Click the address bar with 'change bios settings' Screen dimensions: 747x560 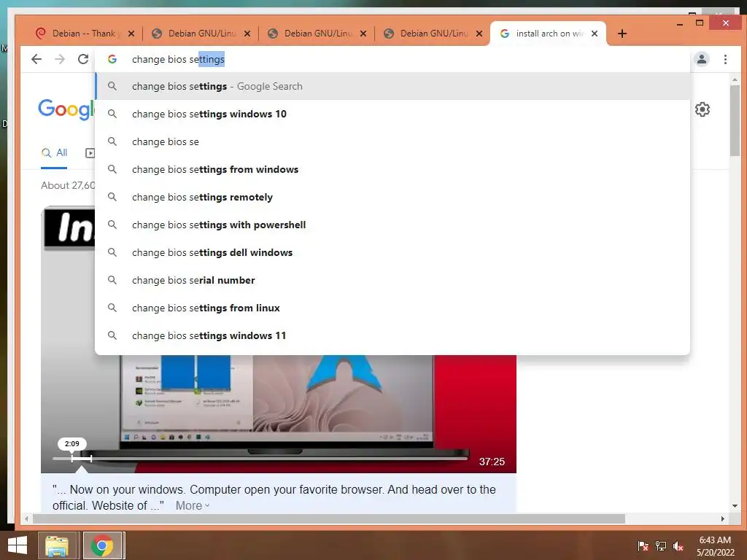pos(391,59)
